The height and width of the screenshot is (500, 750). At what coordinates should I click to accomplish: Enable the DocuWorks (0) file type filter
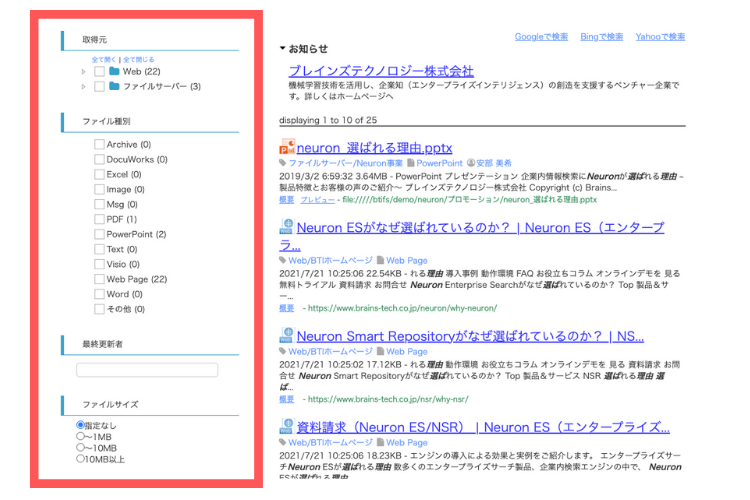click(99, 159)
